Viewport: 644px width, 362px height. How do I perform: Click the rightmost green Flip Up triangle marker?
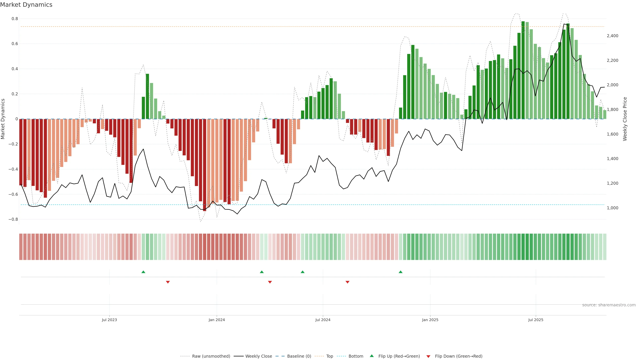pos(400,272)
